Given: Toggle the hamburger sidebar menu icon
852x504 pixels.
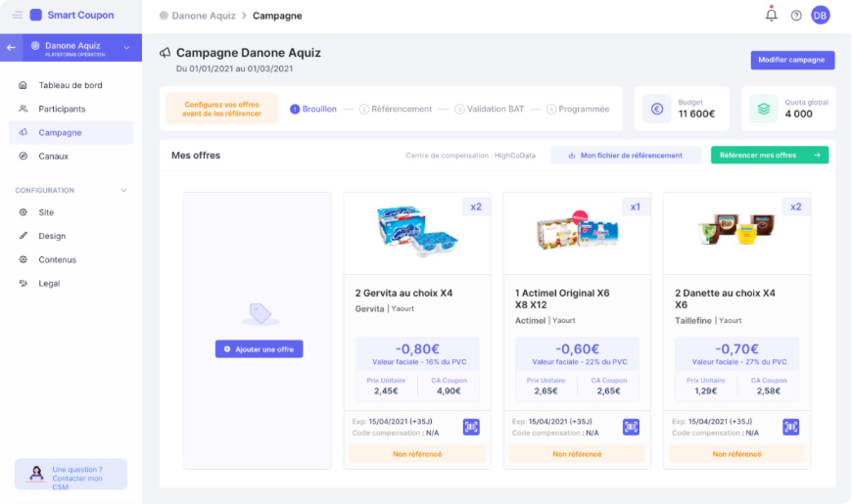Looking at the screenshot, I should [18, 15].
